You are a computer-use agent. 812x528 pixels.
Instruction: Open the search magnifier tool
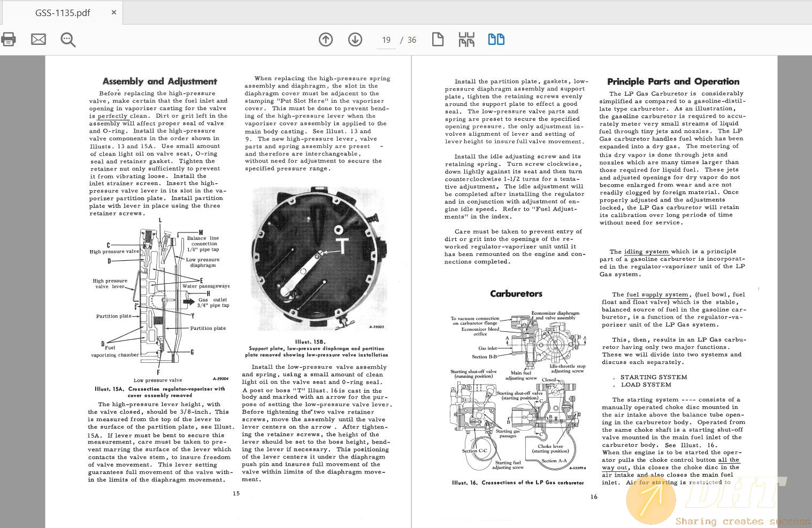click(x=68, y=40)
